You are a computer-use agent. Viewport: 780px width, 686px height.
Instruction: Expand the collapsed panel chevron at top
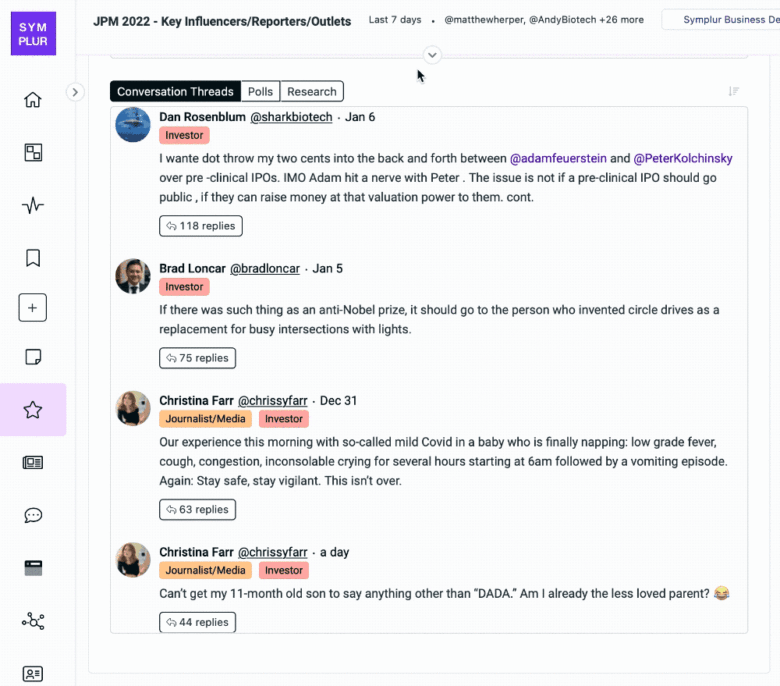(x=432, y=55)
